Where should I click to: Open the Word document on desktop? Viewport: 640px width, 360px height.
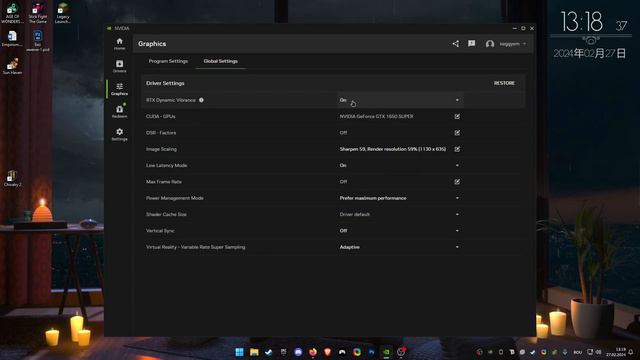click(12, 39)
